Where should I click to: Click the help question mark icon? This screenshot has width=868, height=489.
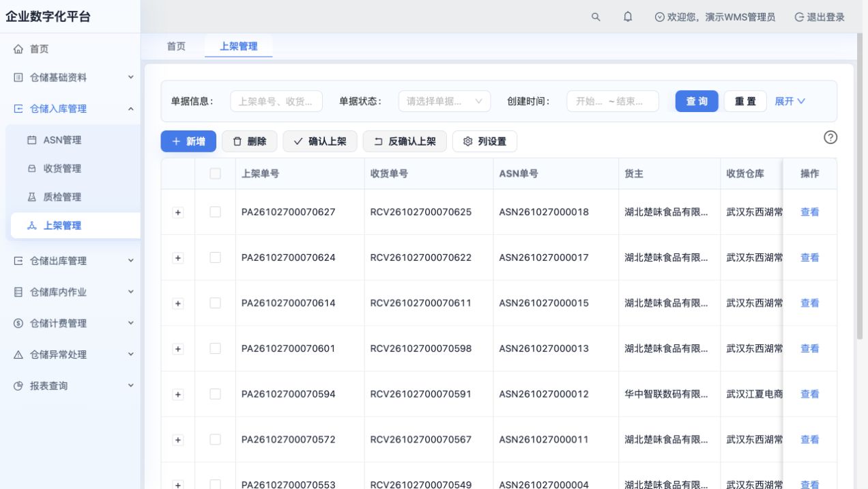[x=830, y=137]
